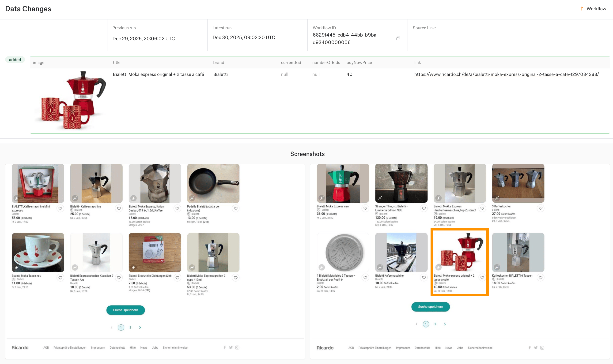Click Ricardo logo in right screenshot footer

[x=325, y=348]
